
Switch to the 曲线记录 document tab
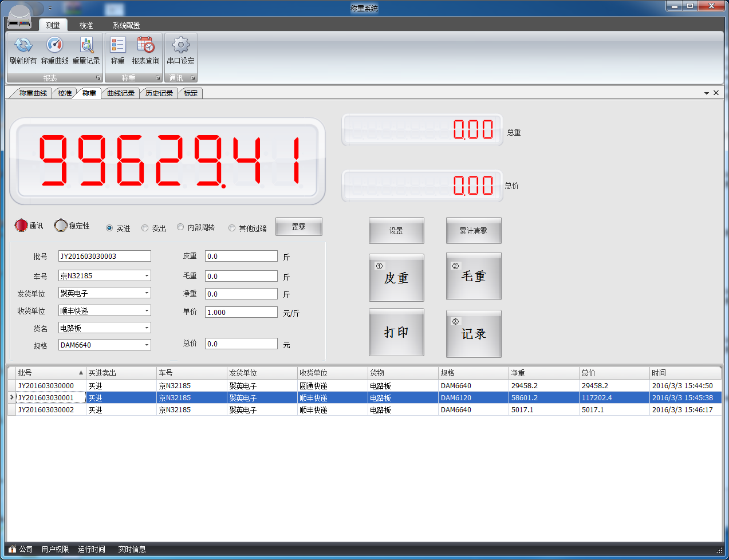coord(121,93)
